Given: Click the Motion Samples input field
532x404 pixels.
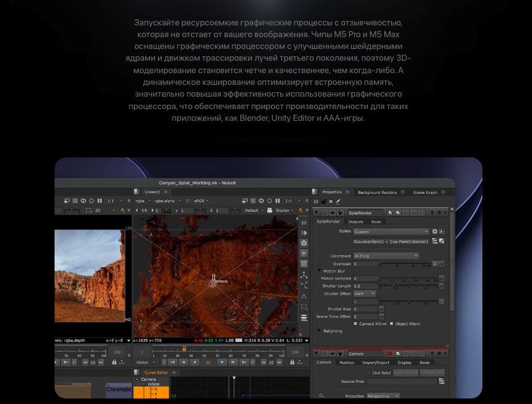Looking at the screenshot, I should (x=365, y=278).
